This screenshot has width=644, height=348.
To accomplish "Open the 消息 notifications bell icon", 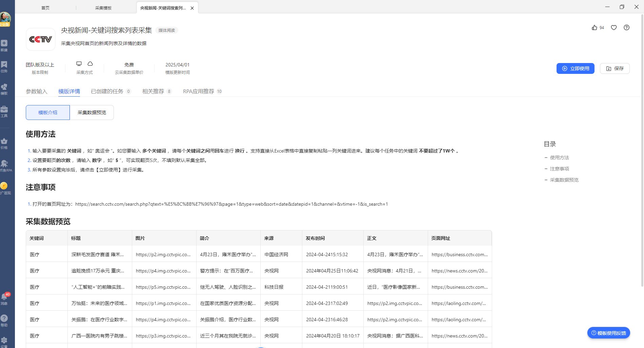I will pyautogui.click(x=4, y=299).
